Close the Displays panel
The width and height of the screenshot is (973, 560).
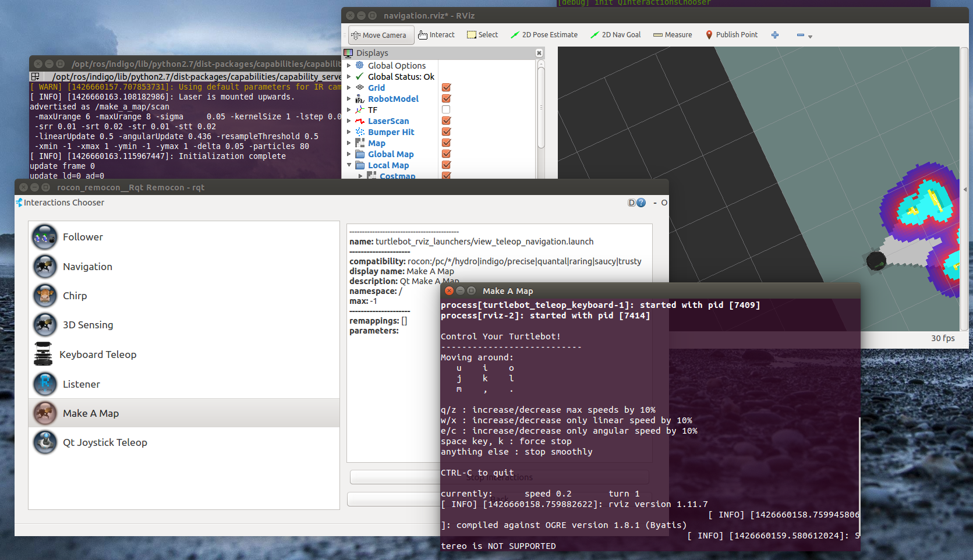tap(539, 53)
